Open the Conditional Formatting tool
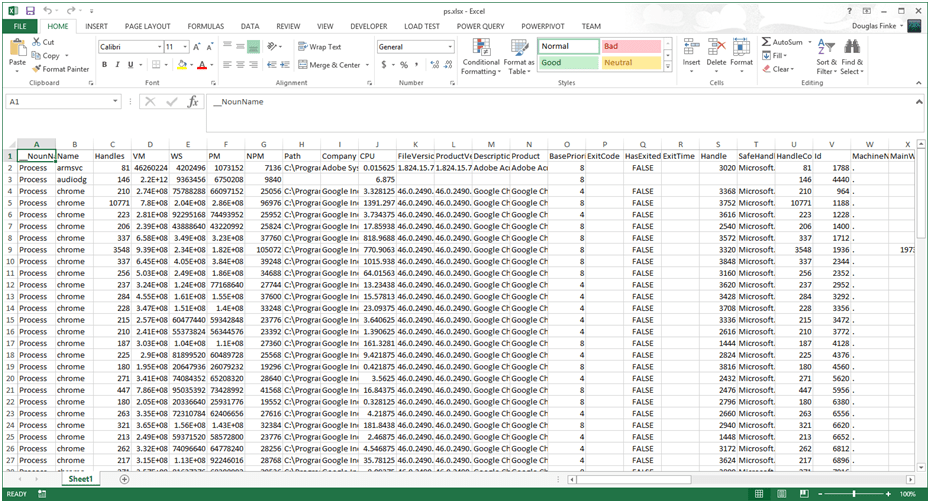 [481, 55]
